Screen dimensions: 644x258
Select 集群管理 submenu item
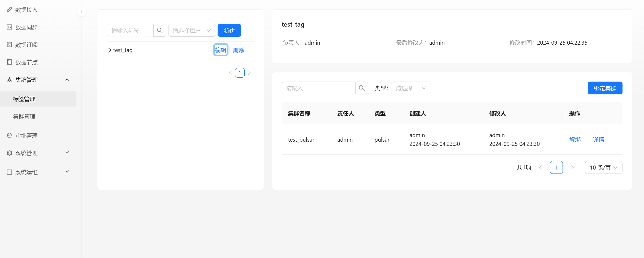[x=24, y=116]
